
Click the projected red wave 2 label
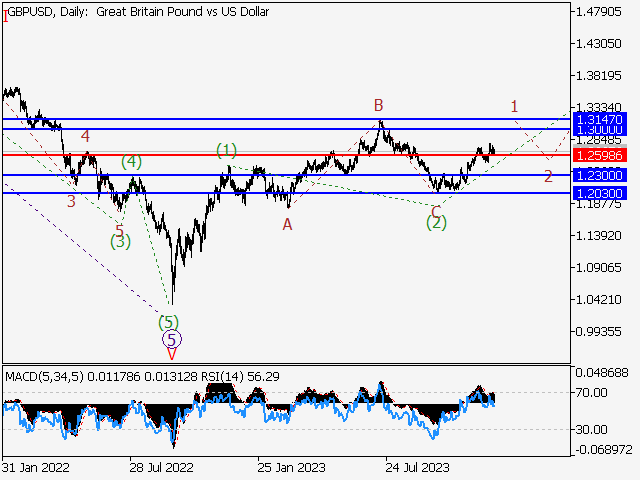pyautogui.click(x=548, y=176)
